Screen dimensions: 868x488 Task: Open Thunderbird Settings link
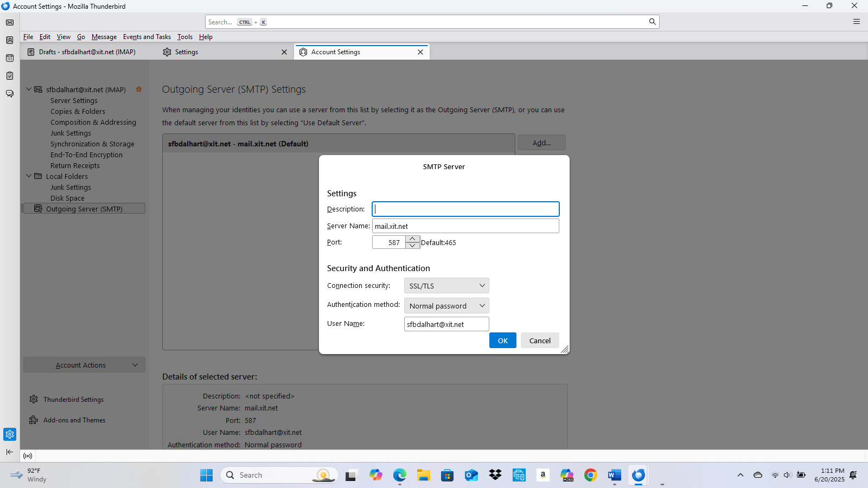click(x=74, y=400)
